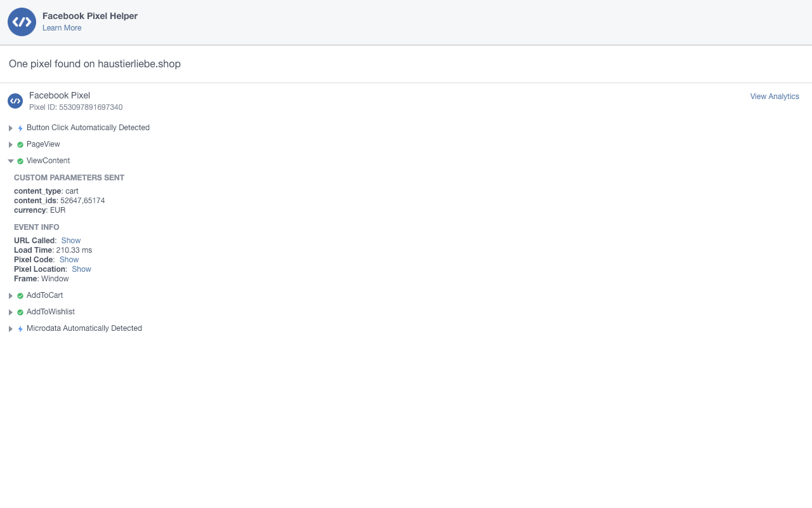Show the URL Called value
Viewport: 812px width, 508px height.
click(x=71, y=241)
